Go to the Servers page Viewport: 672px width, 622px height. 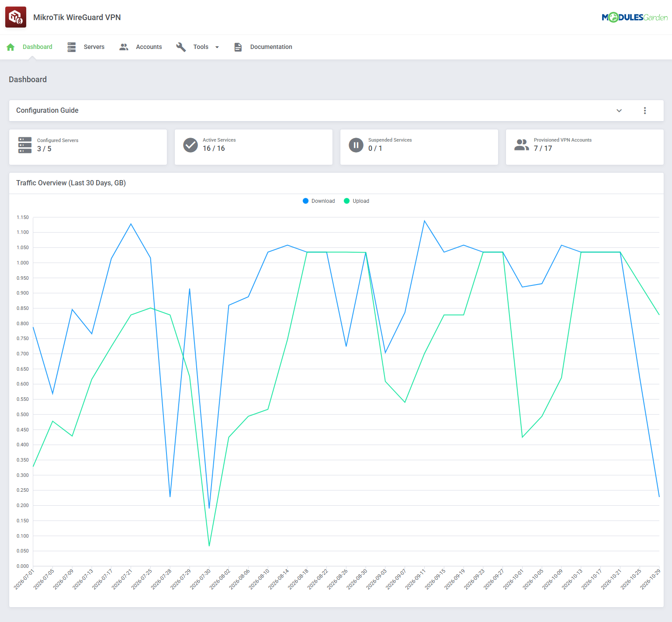[94, 47]
